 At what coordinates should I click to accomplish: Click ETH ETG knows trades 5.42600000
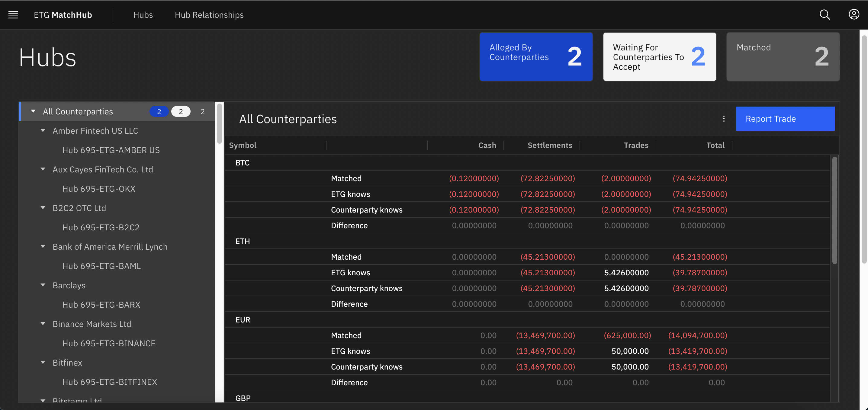(626, 273)
